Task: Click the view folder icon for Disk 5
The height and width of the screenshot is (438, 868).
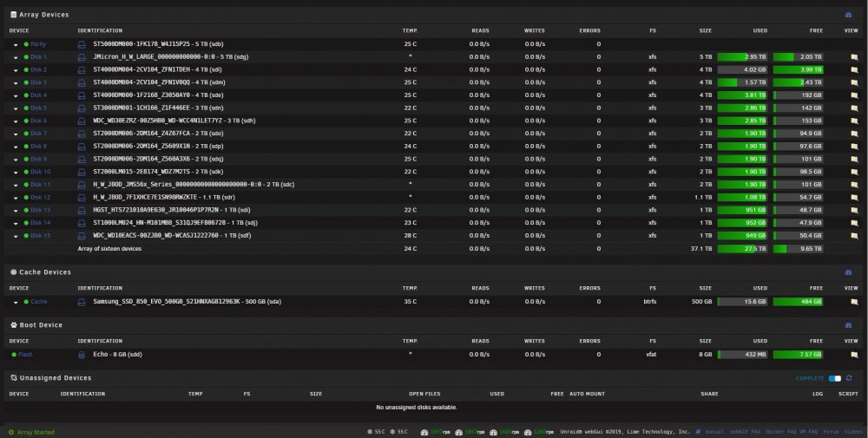Action: coord(854,108)
